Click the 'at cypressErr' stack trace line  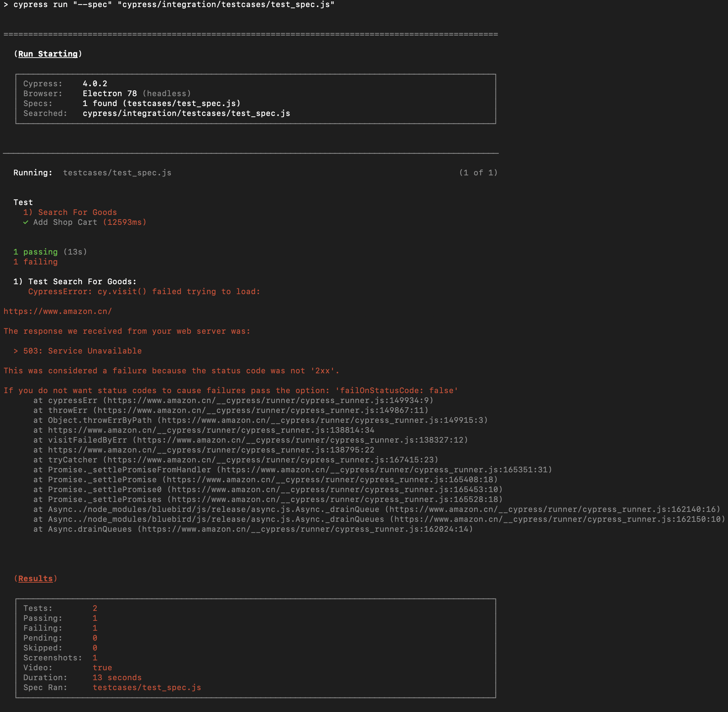(x=233, y=401)
